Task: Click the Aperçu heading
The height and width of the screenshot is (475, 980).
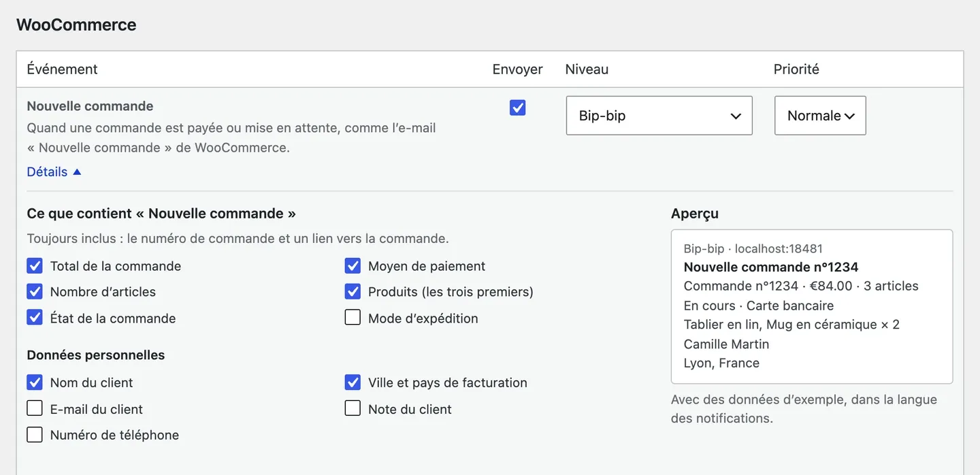Action: pyautogui.click(x=695, y=214)
